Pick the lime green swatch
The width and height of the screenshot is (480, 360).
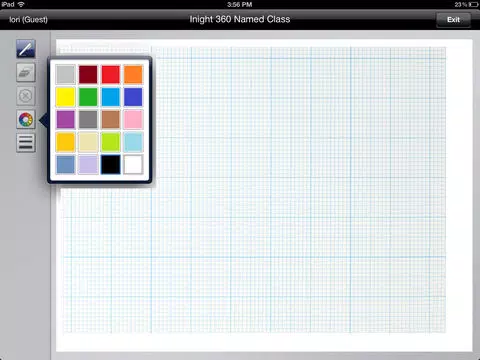pos(110,142)
